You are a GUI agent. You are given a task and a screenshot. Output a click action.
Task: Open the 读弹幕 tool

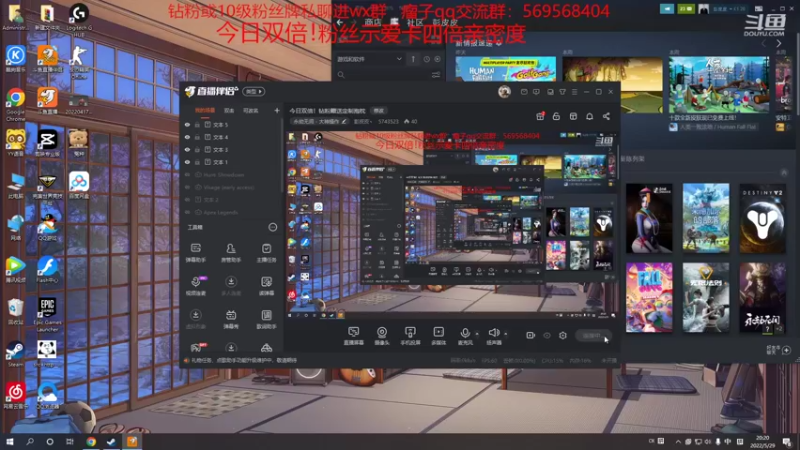point(266,286)
